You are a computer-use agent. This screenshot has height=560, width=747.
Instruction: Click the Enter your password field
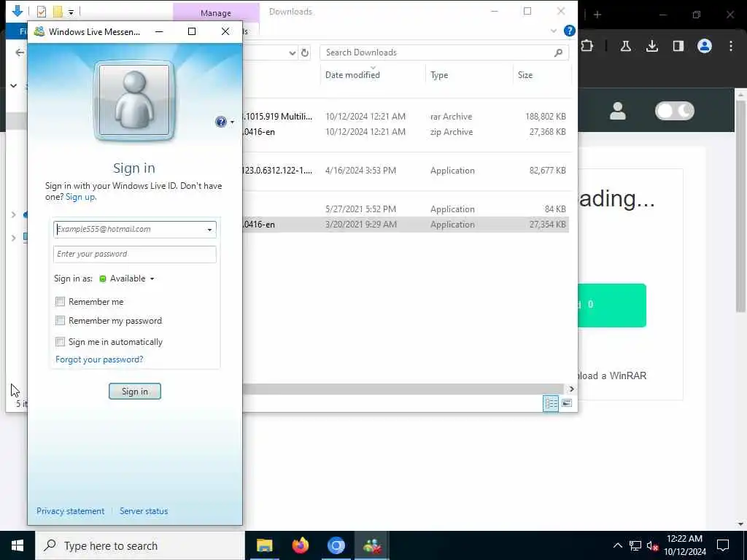coord(135,254)
